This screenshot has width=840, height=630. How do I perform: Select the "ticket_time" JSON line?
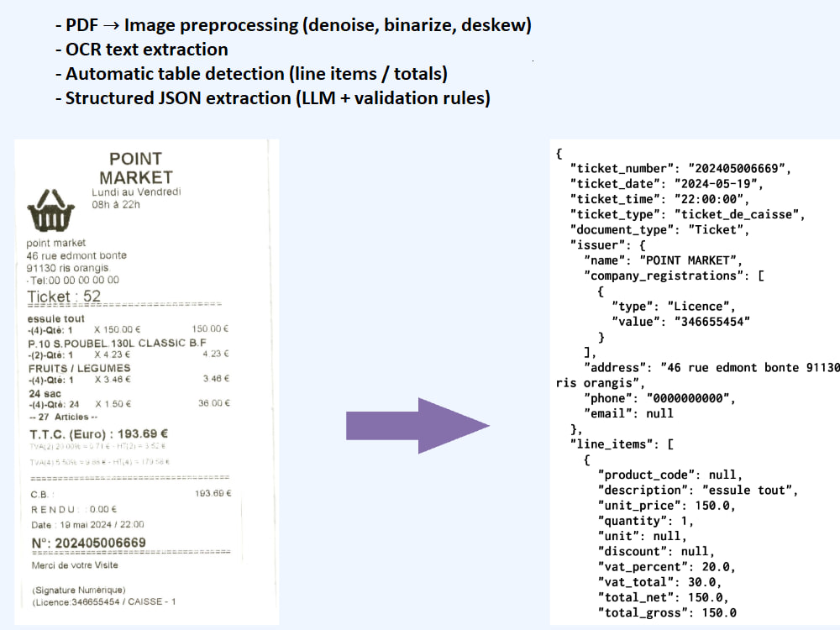click(x=659, y=199)
